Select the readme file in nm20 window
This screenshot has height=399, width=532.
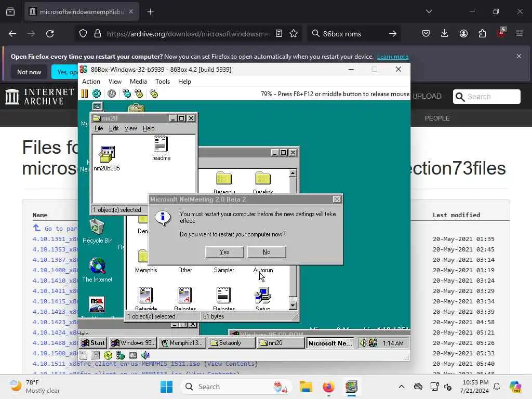(x=161, y=148)
